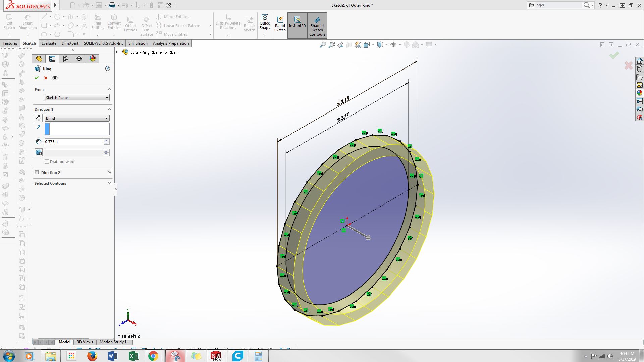Cancel using the red corner X
Screen dimensions: 644x362
(629, 65)
